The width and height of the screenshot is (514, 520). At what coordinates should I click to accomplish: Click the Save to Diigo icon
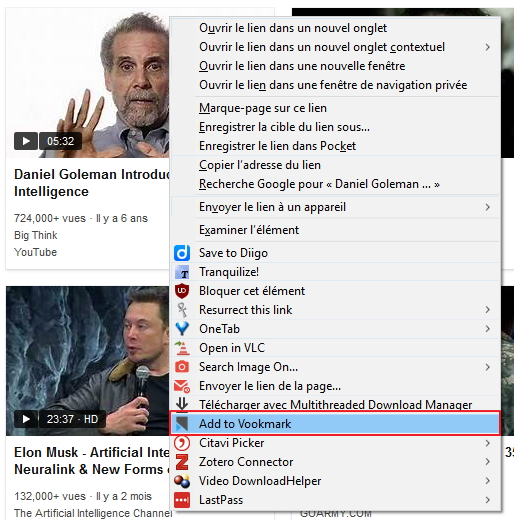[182, 253]
